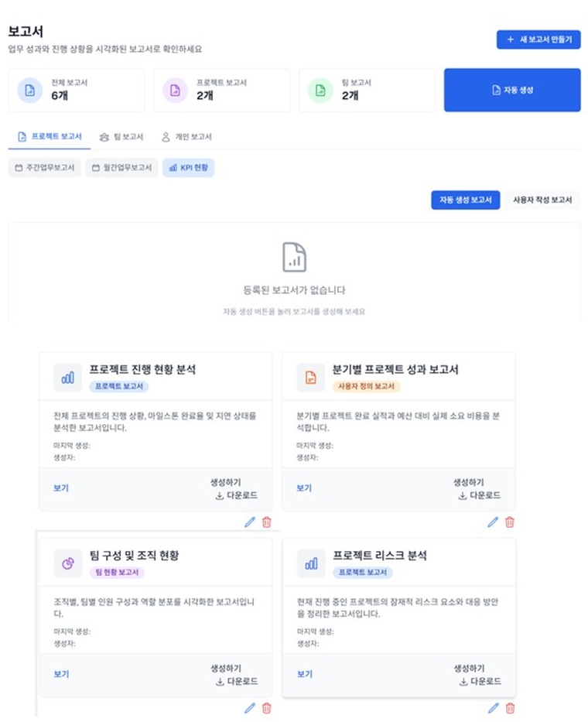Switch to 사용자 작성 보고서 view
588x722 pixels.
click(x=542, y=200)
